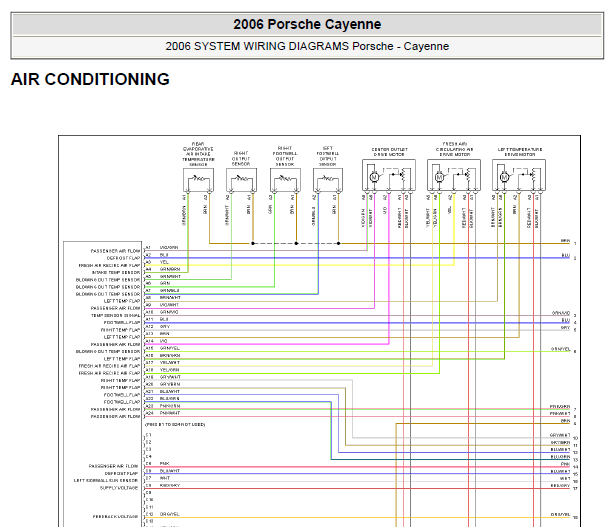616x527 pixels.
Task: Click the "FEEDBACK VOLTAGE" pin label
Action: [116, 517]
